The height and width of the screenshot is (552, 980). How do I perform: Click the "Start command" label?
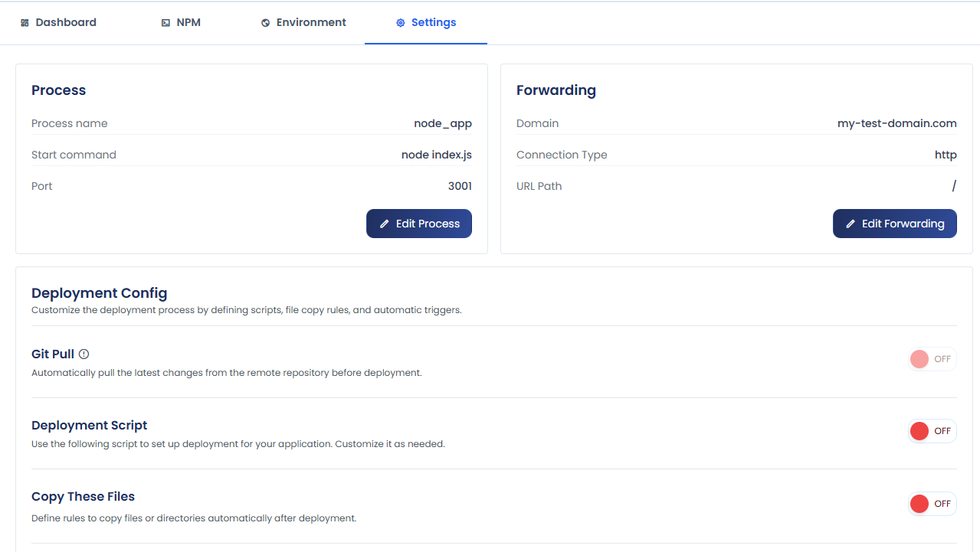point(74,155)
